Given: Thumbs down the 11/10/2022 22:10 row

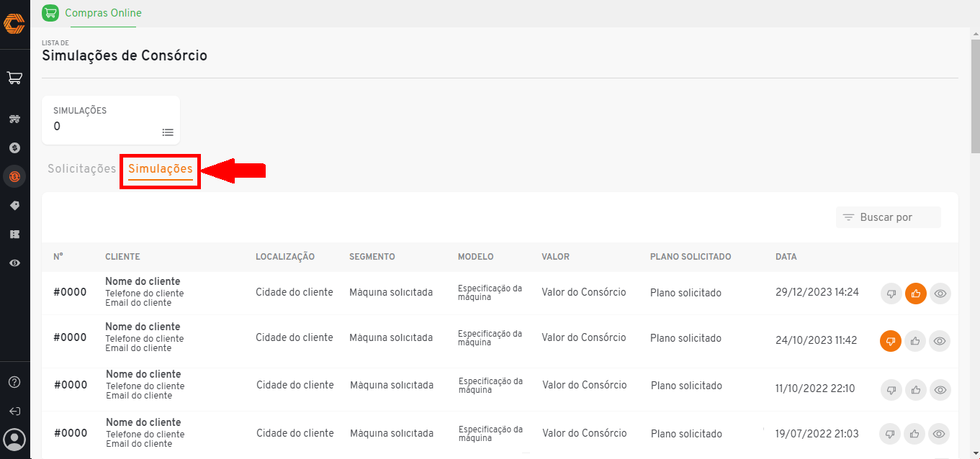Looking at the screenshot, I should pyautogui.click(x=891, y=390).
